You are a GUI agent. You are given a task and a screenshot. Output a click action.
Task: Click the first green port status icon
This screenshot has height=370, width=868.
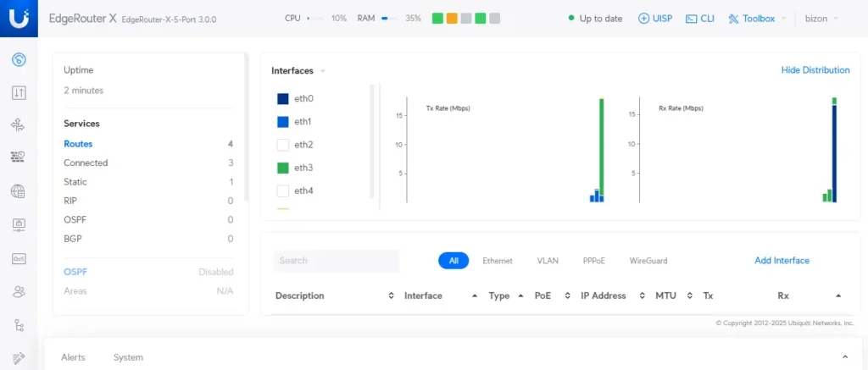pos(437,19)
